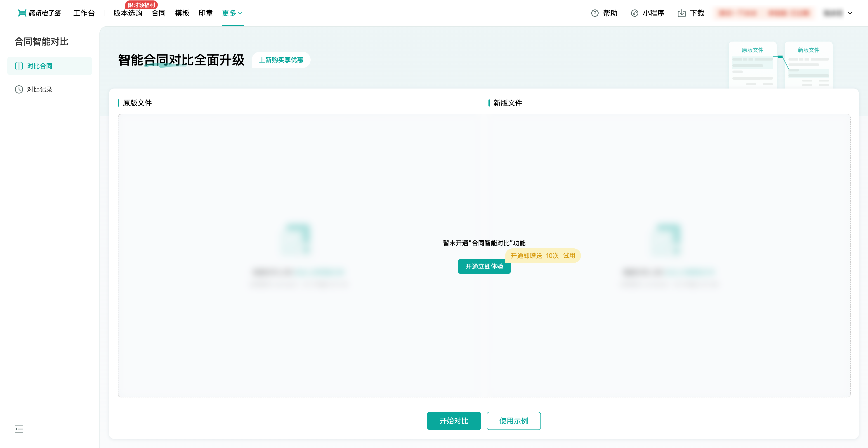
Task: Expand the 更多 menu
Action: [232, 13]
